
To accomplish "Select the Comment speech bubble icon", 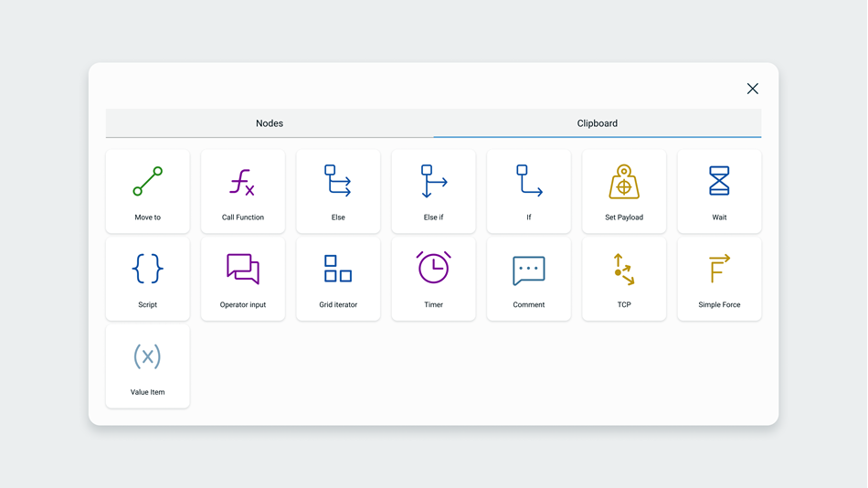I will point(529,270).
